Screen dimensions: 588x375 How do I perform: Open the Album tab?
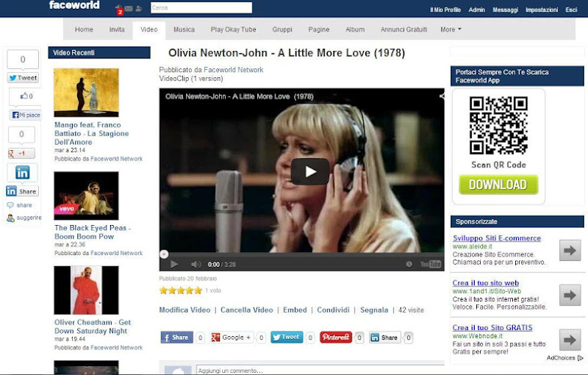coord(355,29)
